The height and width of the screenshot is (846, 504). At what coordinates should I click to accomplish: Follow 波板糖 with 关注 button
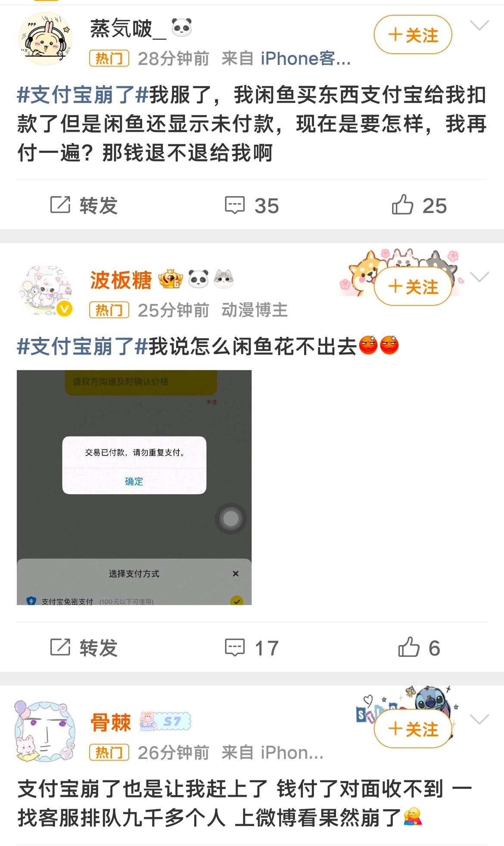tap(413, 286)
